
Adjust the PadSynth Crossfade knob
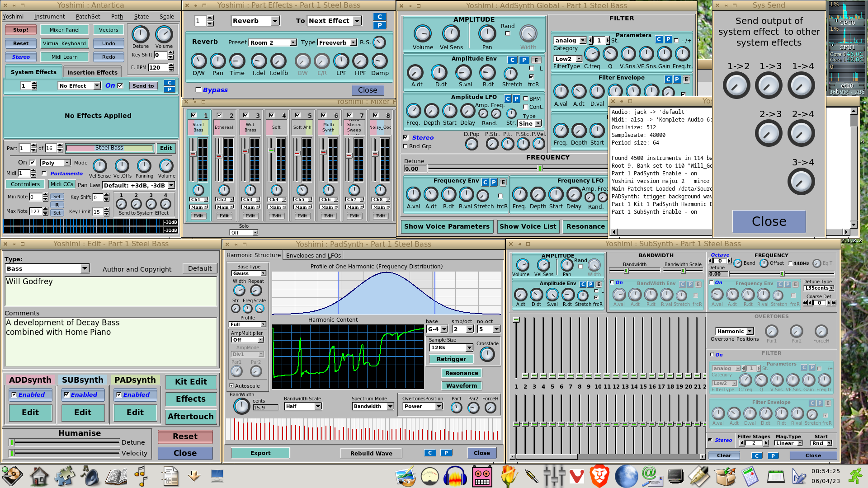[487, 354]
